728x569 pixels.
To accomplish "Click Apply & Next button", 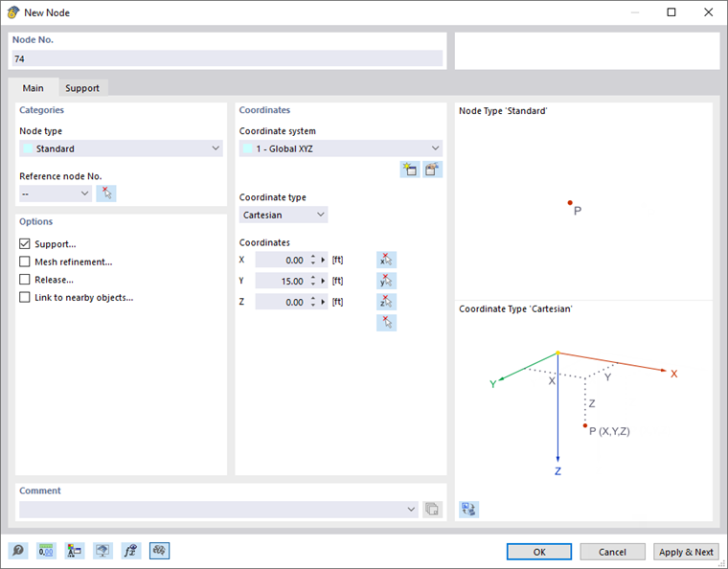I will 686,552.
